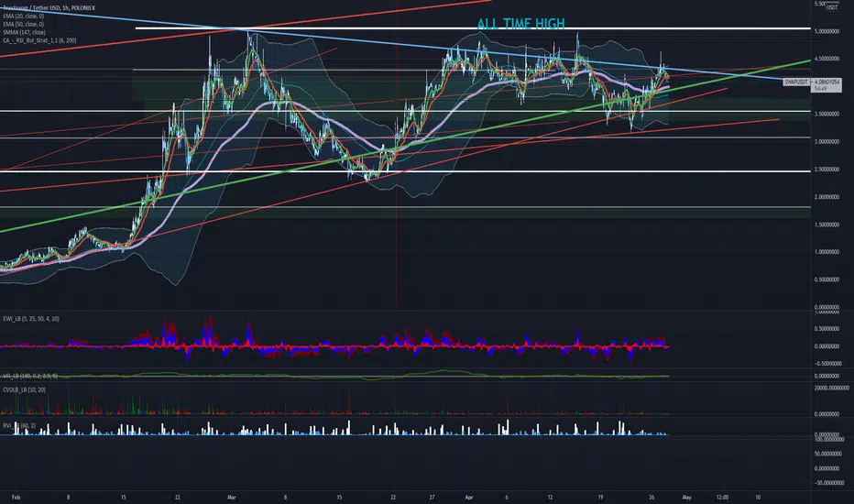Click the 2.00000000 price axis label

(827, 197)
